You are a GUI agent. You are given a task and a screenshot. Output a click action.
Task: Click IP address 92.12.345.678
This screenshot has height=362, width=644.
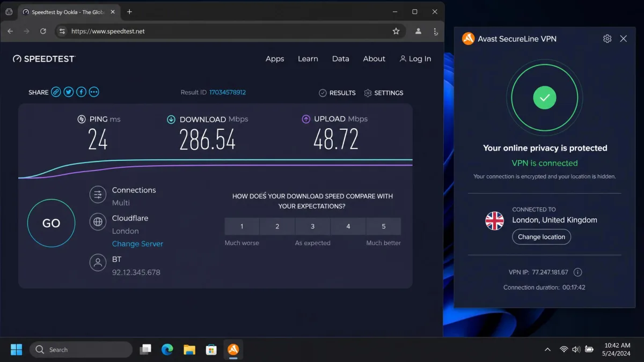tap(136, 272)
